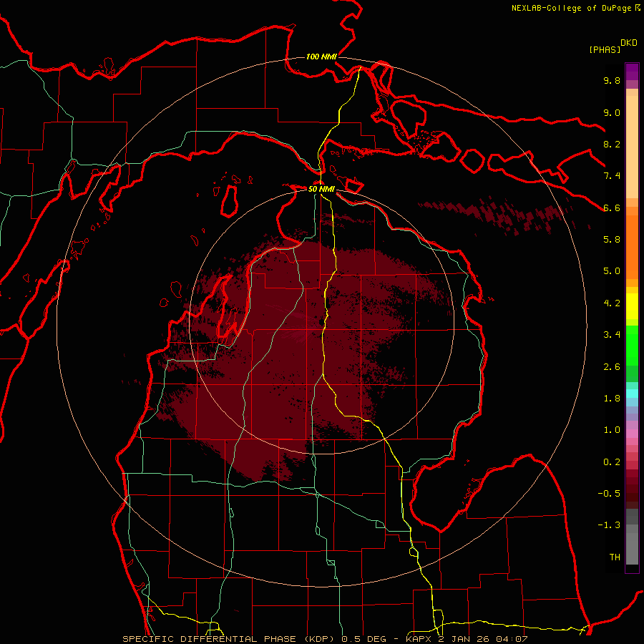Select the DKD product label above the scale

[x=629, y=43]
